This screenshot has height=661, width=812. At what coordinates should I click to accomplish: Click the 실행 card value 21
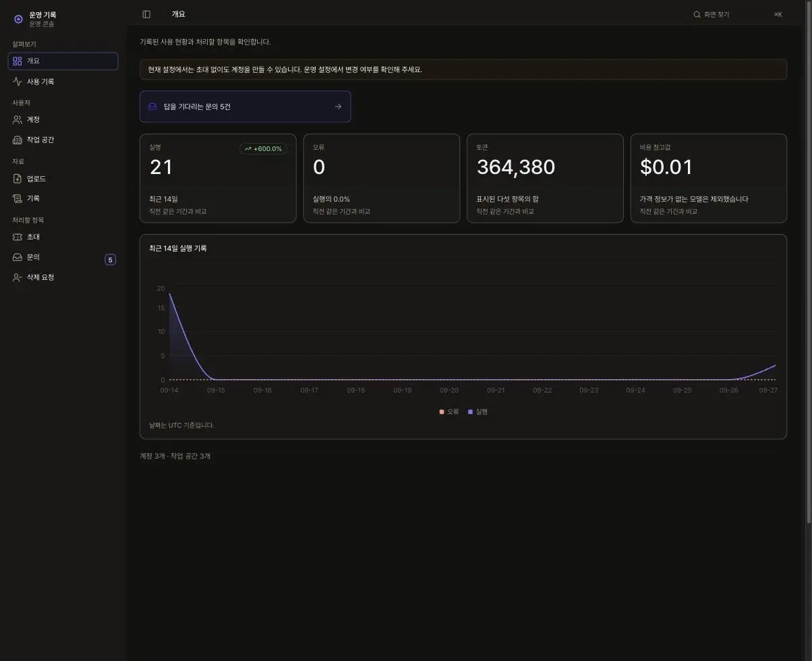pos(161,167)
